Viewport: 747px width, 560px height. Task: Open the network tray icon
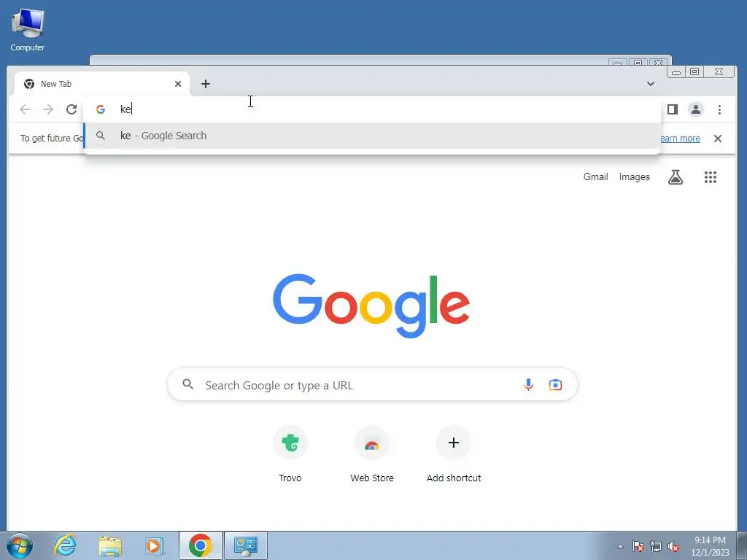[656, 546]
